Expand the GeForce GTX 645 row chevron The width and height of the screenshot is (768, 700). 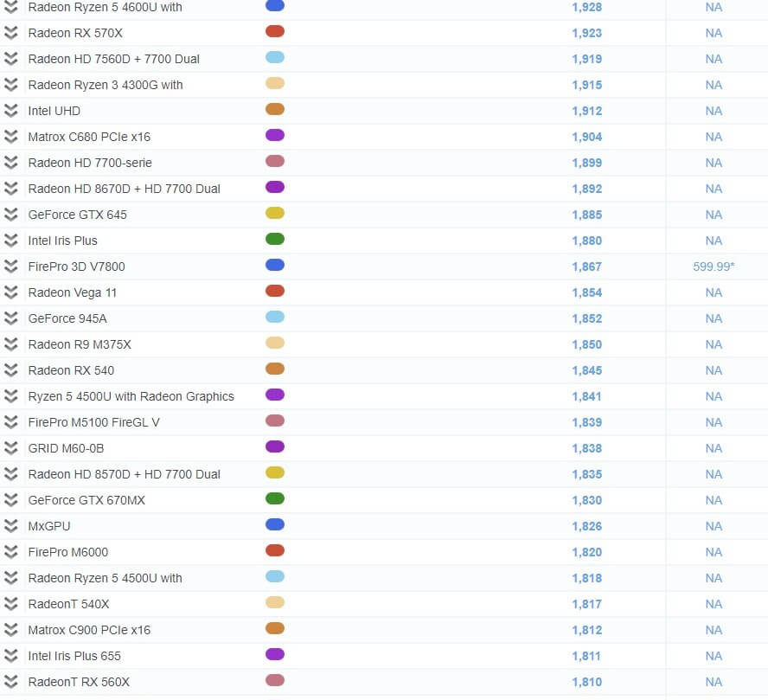(x=10, y=215)
